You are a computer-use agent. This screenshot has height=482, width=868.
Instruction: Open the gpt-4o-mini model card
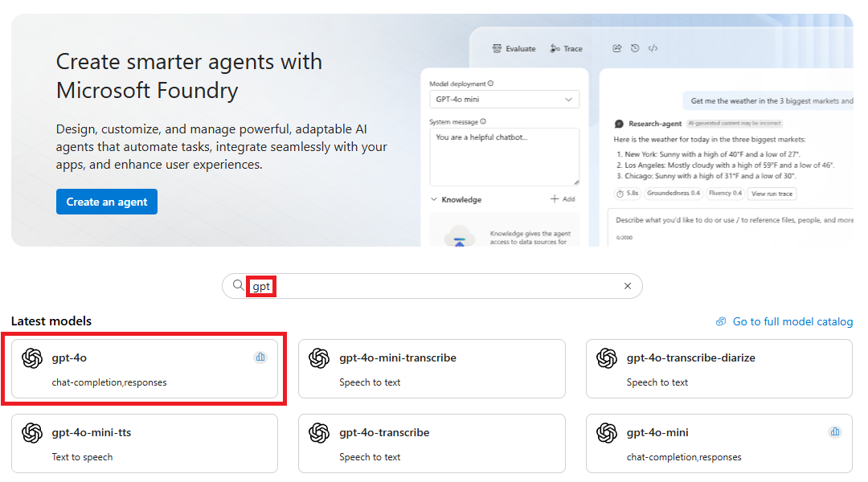(x=719, y=443)
